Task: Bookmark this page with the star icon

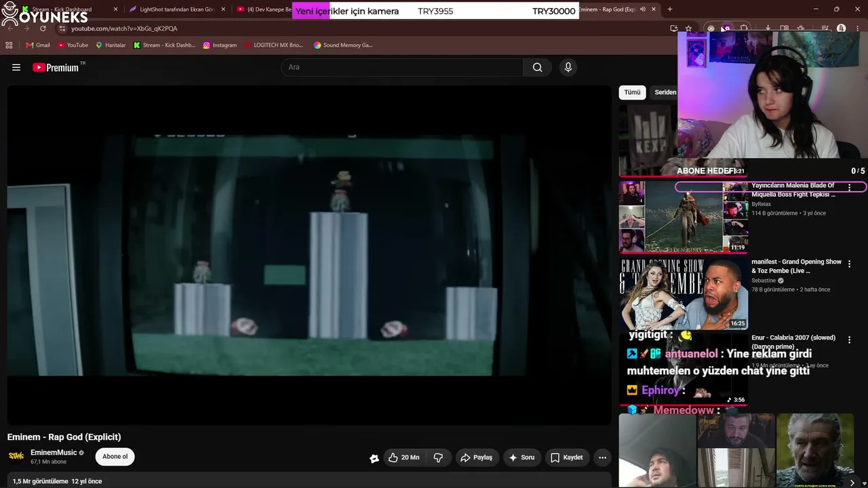Action: pyautogui.click(x=688, y=28)
